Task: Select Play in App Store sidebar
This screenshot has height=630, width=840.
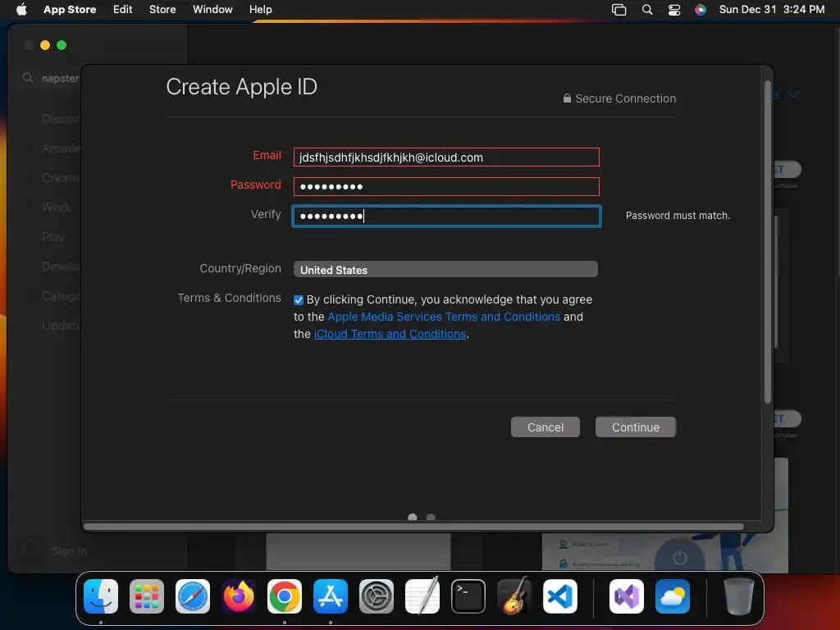Action: [x=53, y=237]
